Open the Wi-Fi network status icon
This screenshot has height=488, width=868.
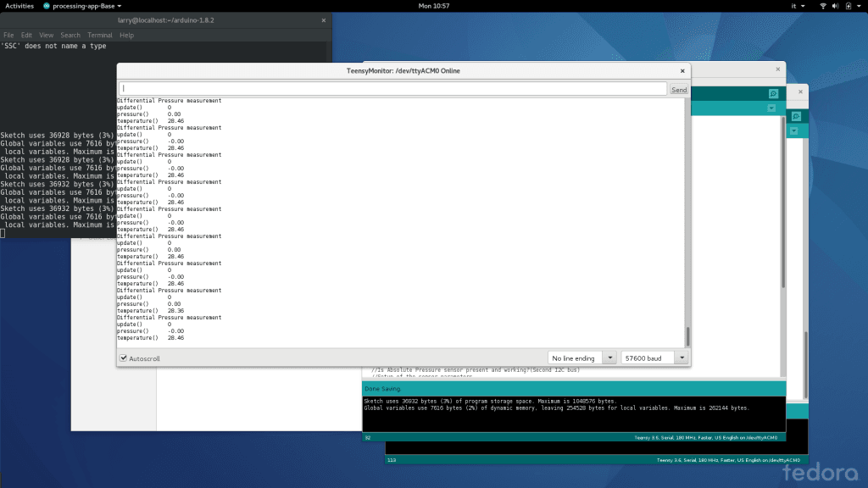pyautogui.click(x=822, y=6)
